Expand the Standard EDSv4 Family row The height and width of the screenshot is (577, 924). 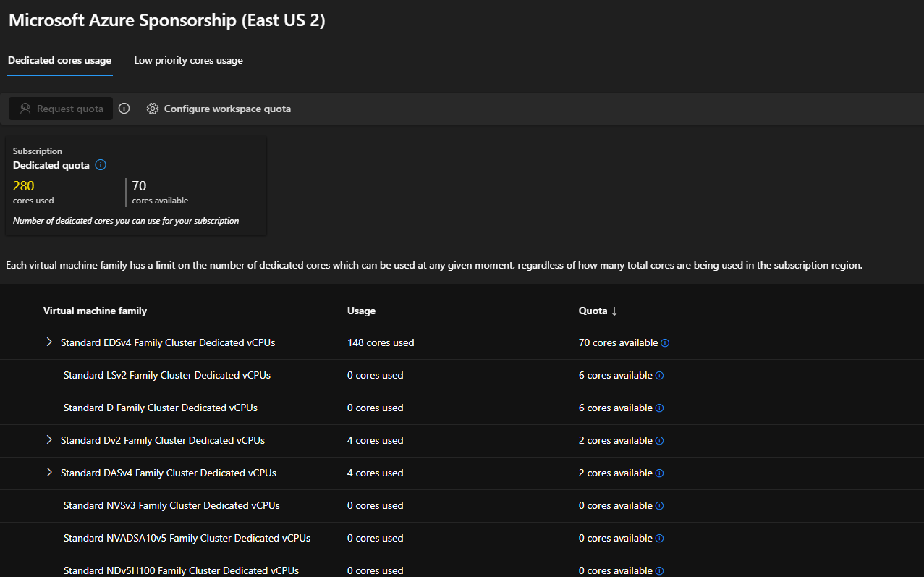pos(49,342)
